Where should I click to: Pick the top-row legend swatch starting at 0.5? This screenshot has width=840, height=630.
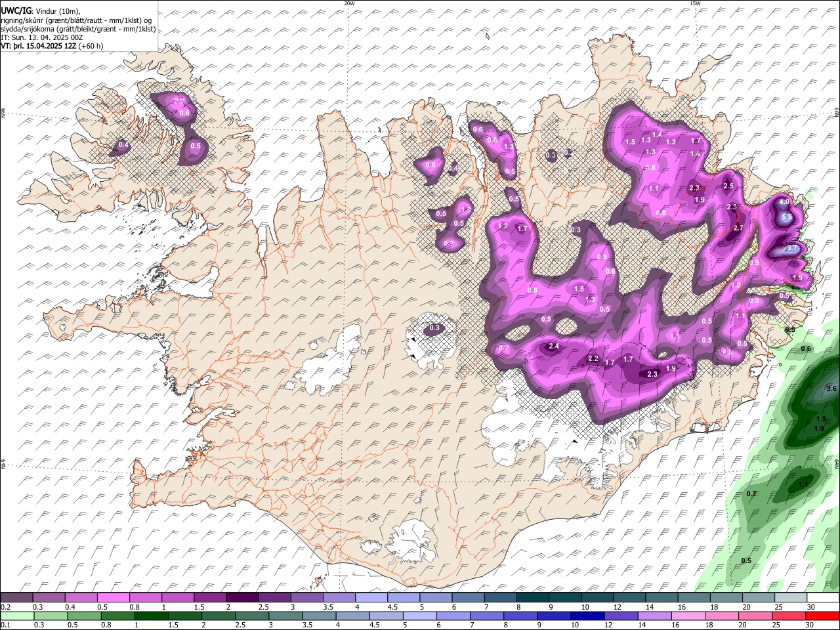click(x=113, y=597)
